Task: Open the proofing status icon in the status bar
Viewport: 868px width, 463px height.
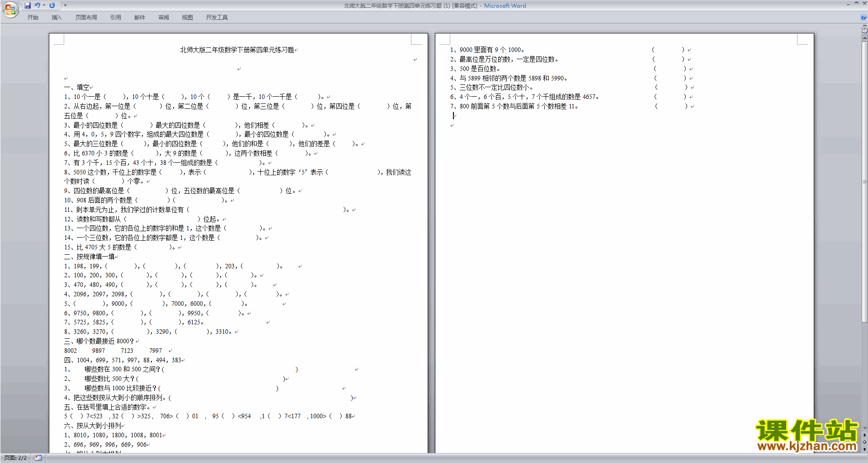Action: click(x=38, y=458)
